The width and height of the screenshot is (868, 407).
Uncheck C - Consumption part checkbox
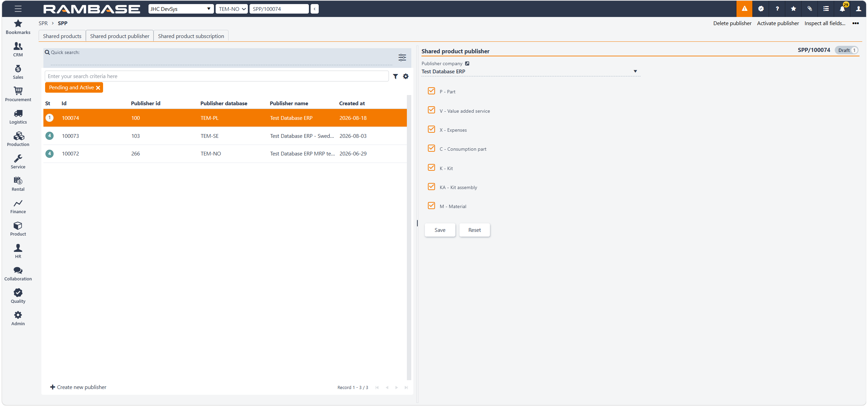[431, 148]
